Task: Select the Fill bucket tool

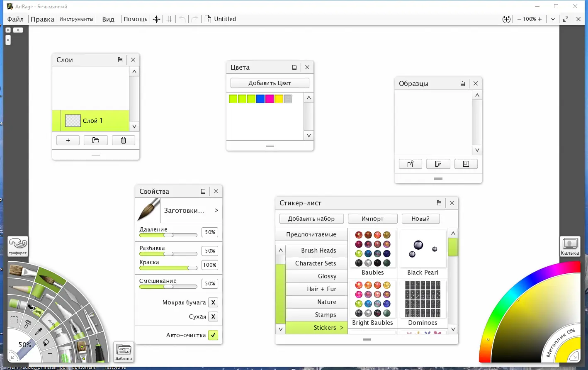Action: (46, 343)
